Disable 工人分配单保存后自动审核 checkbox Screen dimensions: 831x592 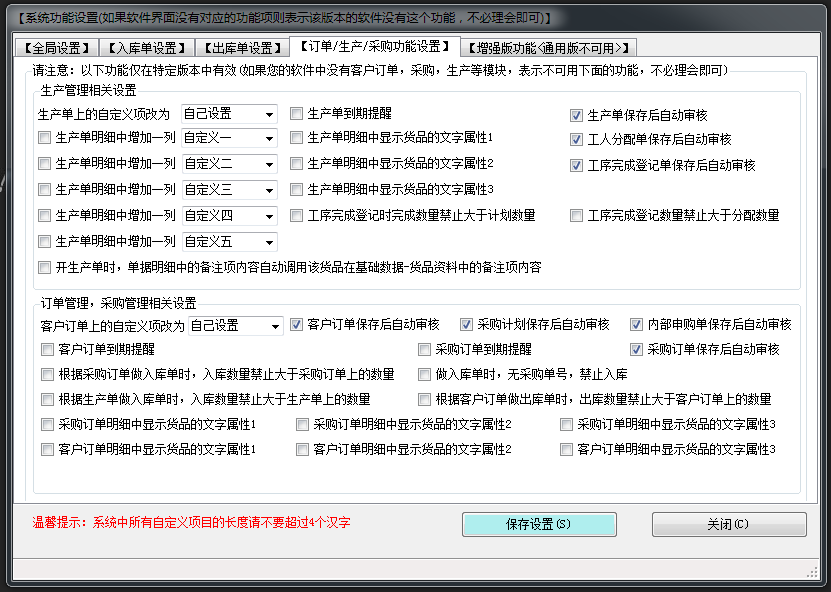(577, 139)
